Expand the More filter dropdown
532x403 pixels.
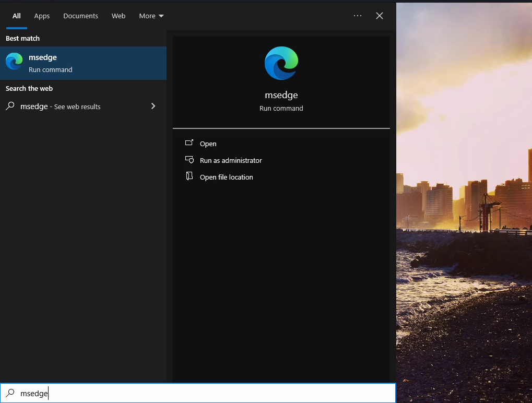151,16
